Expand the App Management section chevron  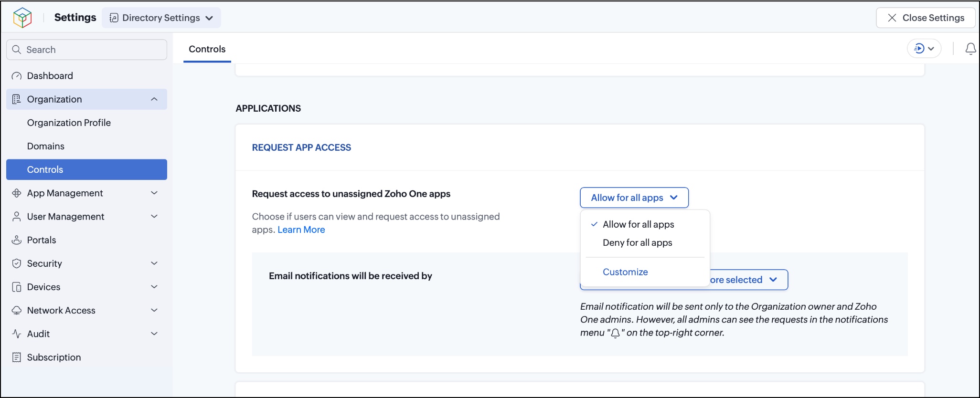click(154, 193)
